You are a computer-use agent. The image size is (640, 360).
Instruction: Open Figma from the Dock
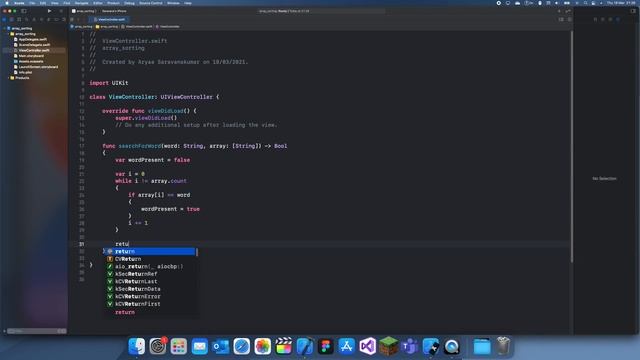(326, 347)
